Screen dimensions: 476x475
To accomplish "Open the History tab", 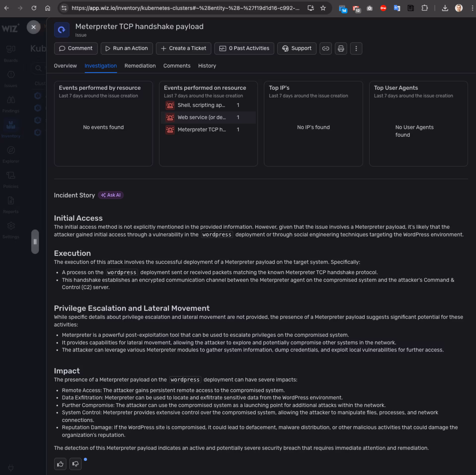I will 207,66.
